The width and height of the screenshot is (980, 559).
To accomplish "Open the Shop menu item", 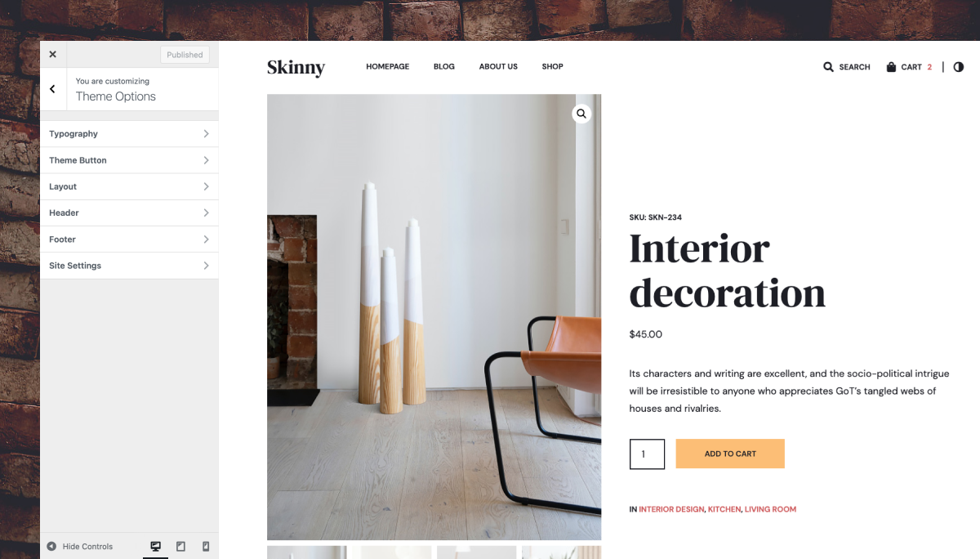I will (x=553, y=67).
